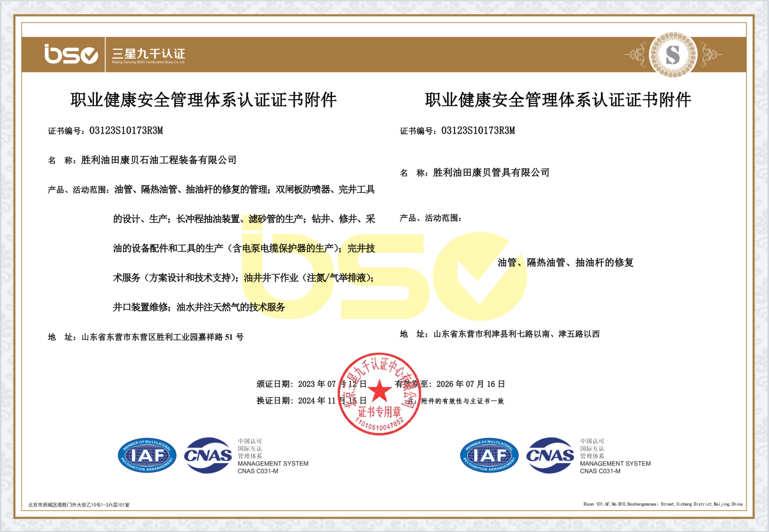Click the CNAS logo on the 康贝石油工程装备 page
Screen dimensions: 769x532
(x=208, y=455)
